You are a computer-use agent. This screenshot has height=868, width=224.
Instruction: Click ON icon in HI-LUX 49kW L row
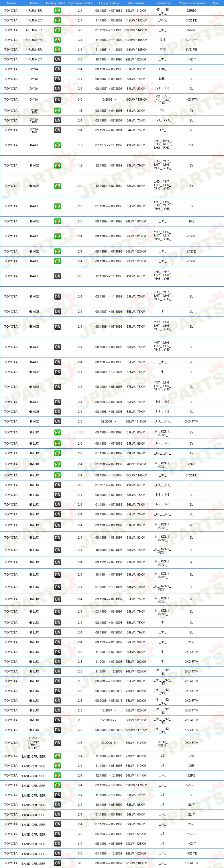[58, 485]
